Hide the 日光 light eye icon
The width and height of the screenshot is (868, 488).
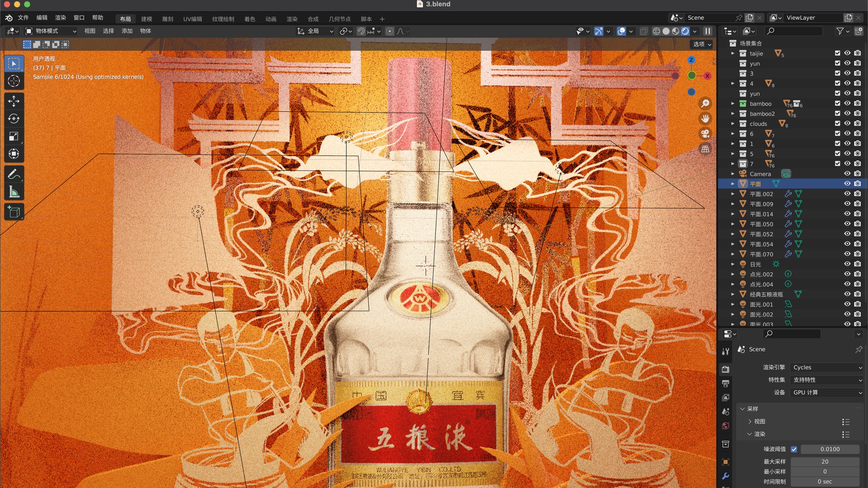pyautogui.click(x=847, y=264)
